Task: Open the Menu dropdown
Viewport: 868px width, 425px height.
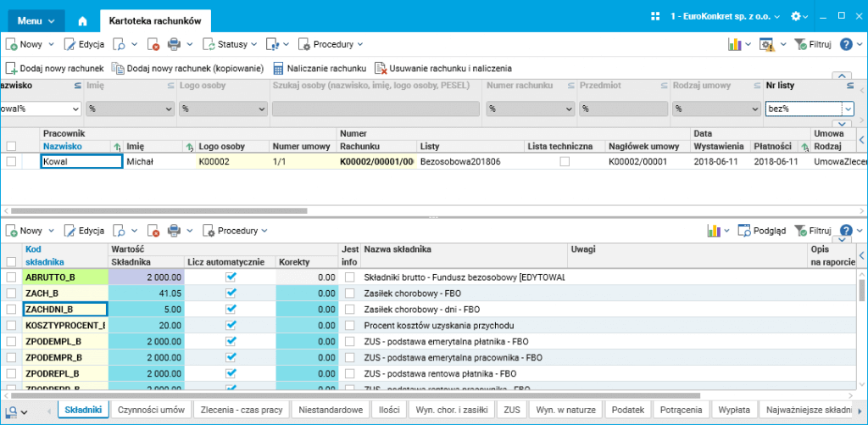Action: [36, 19]
